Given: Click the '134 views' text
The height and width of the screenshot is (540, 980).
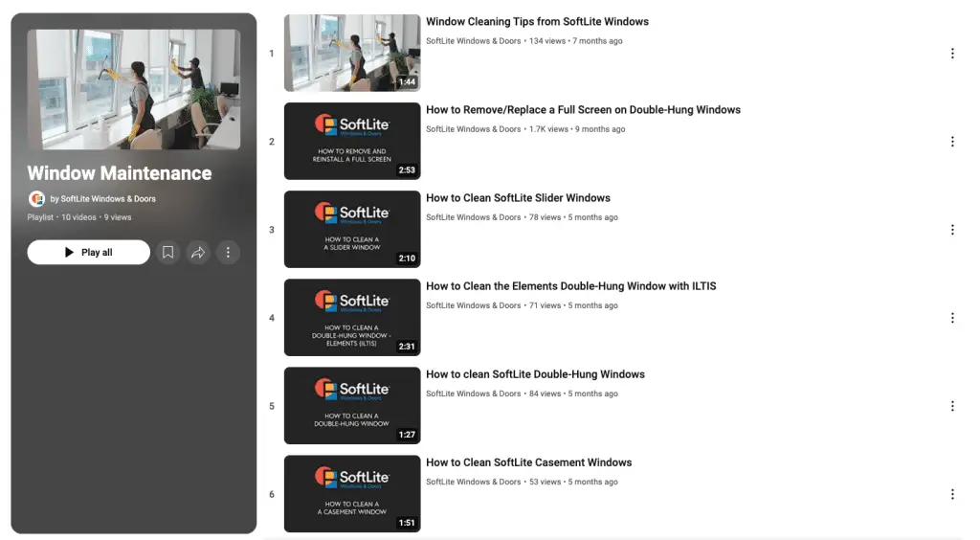Looking at the screenshot, I should pos(546,41).
